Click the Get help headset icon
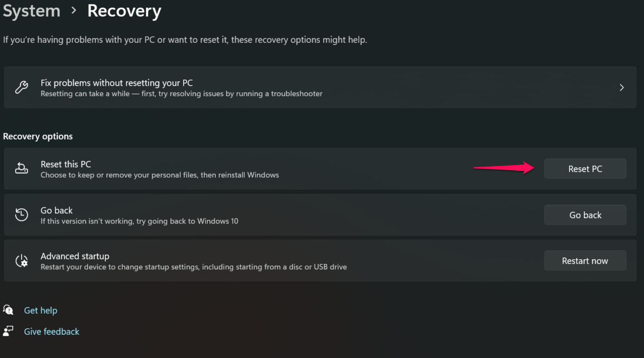The width and height of the screenshot is (644, 358). click(9, 310)
